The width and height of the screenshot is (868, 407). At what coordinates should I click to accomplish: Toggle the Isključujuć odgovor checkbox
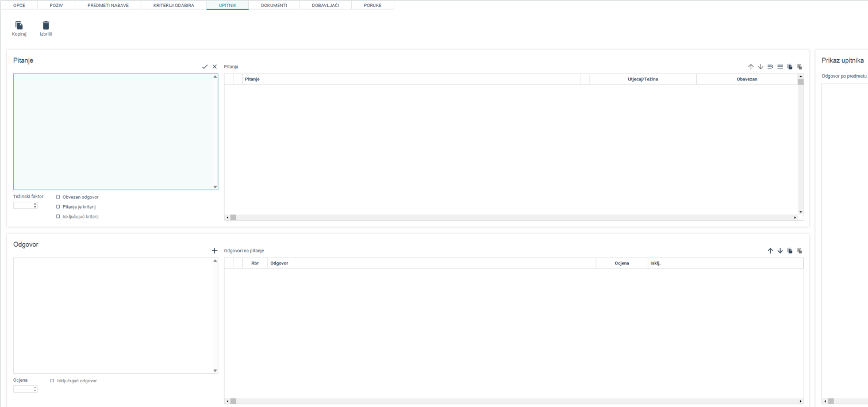pos(52,381)
